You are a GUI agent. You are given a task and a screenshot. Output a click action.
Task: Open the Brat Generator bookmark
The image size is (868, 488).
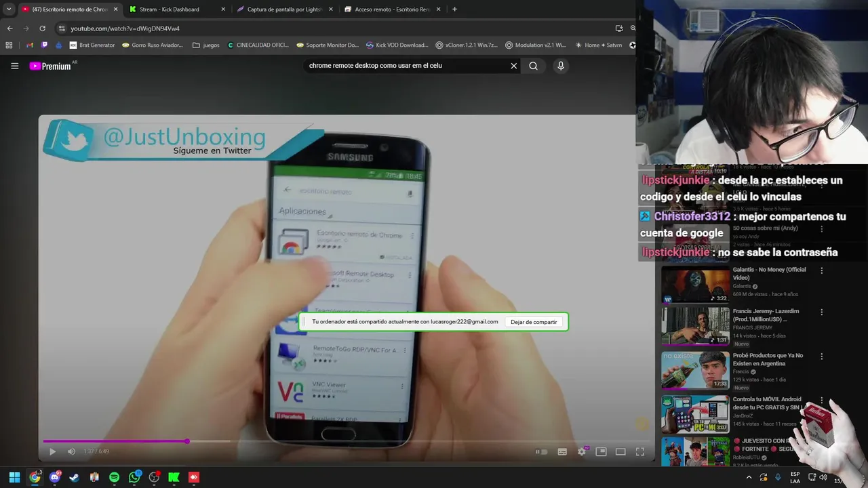[x=92, y=45]
